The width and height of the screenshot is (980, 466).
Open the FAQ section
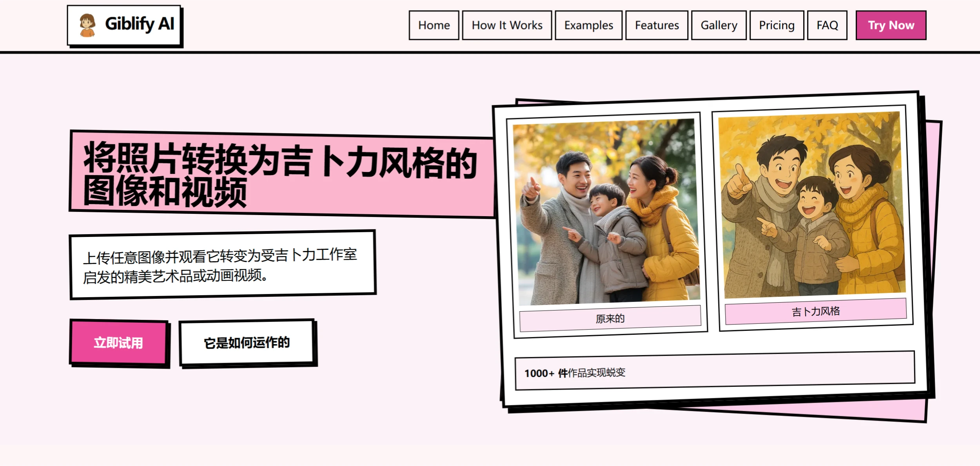point(827,25)
